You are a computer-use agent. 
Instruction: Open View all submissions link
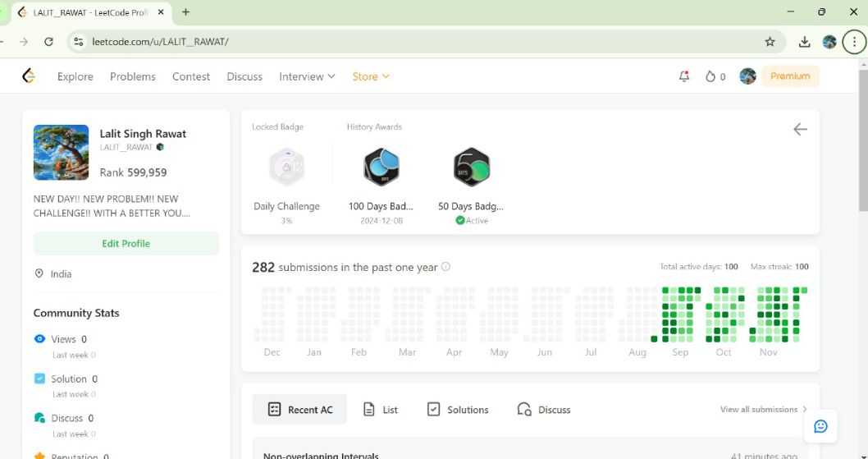pyautogui.click(x=763, y=409)
